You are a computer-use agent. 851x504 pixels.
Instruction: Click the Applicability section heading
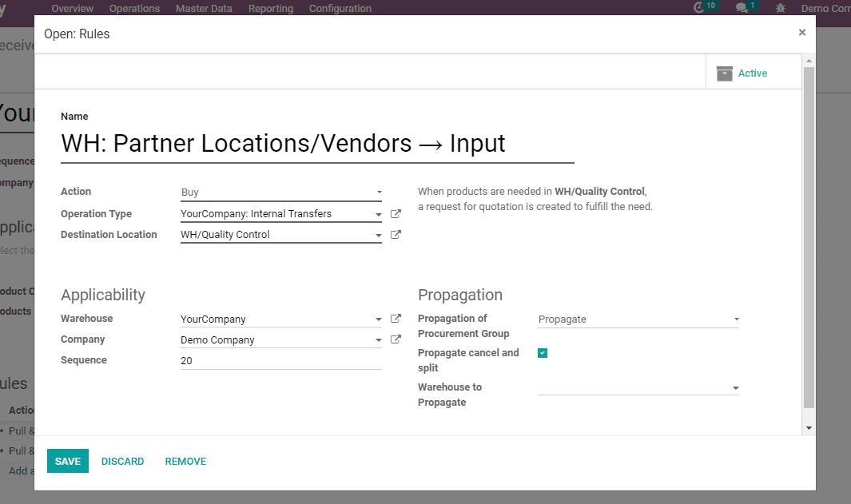[103, 295]
